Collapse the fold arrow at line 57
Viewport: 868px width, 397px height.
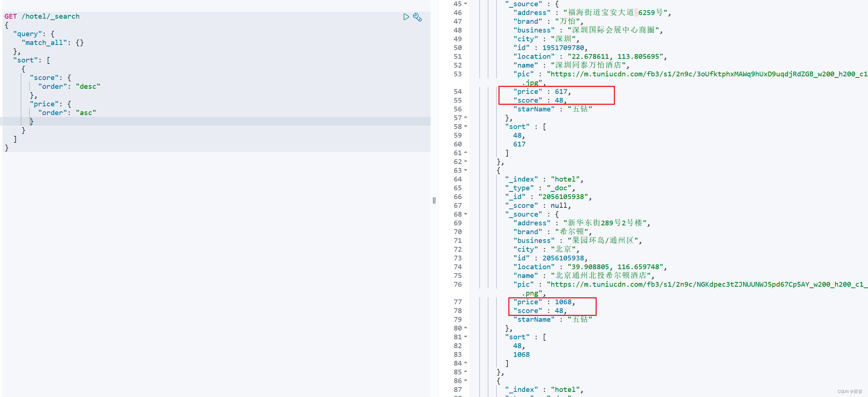pyautogui.click(x=466, y=118)
